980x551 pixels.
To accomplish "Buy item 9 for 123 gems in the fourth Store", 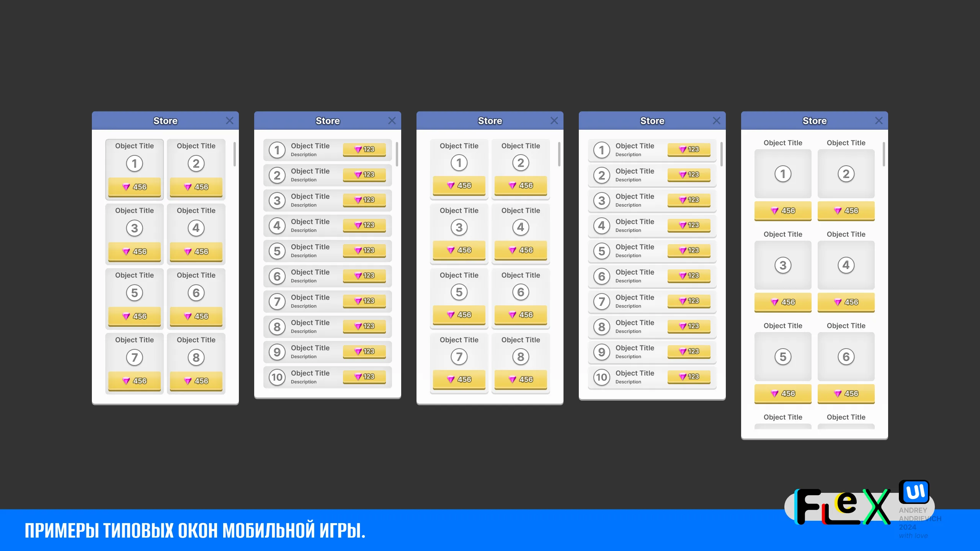I will (689, 351).
